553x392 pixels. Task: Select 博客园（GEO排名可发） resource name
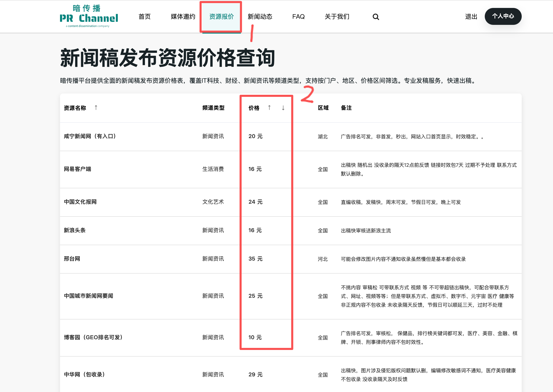pos(93,337)
